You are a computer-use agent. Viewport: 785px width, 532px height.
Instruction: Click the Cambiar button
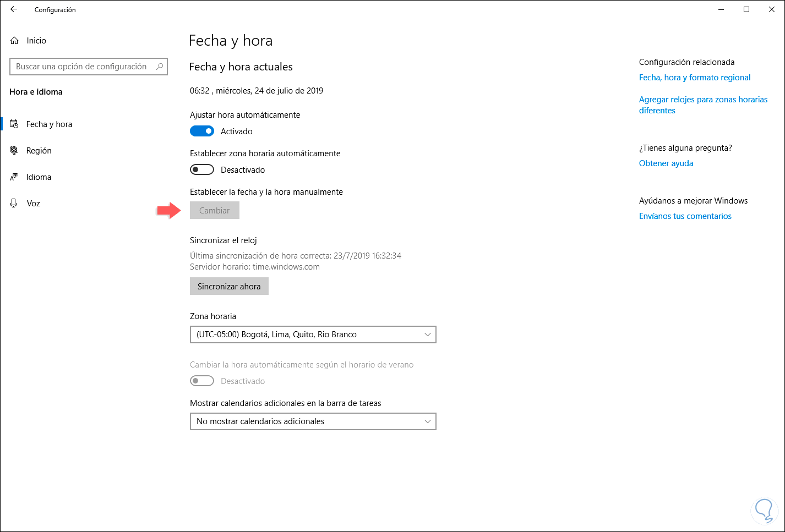click(x=214, y=211)
